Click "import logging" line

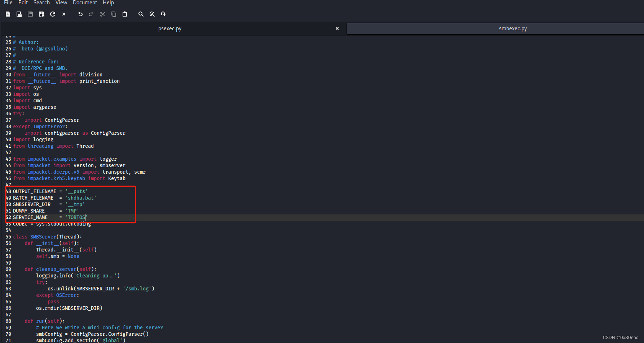click(x=33, y=139)
